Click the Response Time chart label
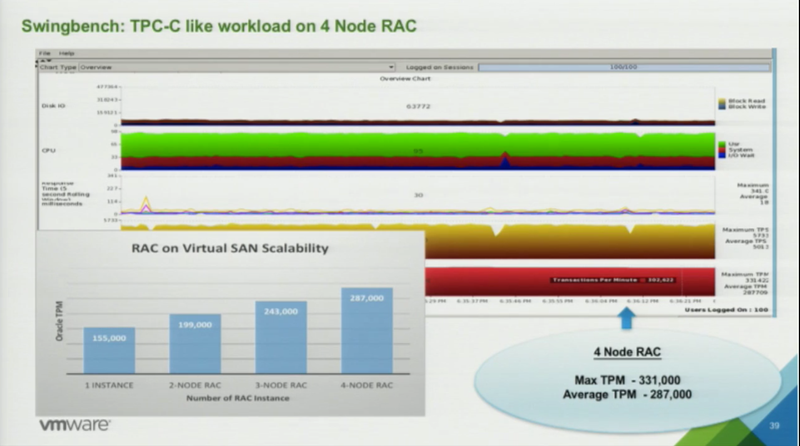This screenshot has width=800, height=446. [x=65, y=193]
